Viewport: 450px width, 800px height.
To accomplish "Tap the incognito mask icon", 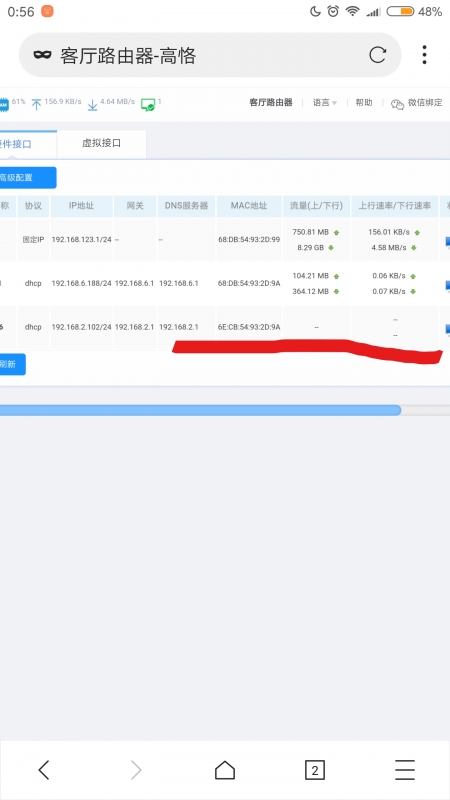I will 42,55.
